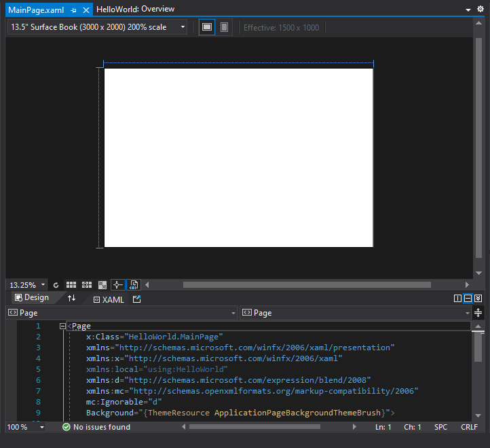Click the editor split-window handle icon
The height and width of the screenshot is (448, 490).
coord(478,313)
